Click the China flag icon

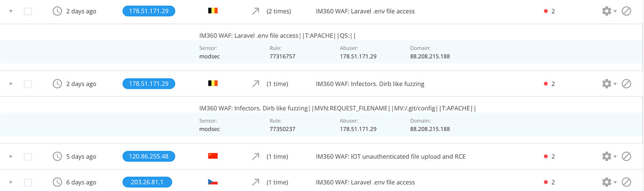[213, 156]
